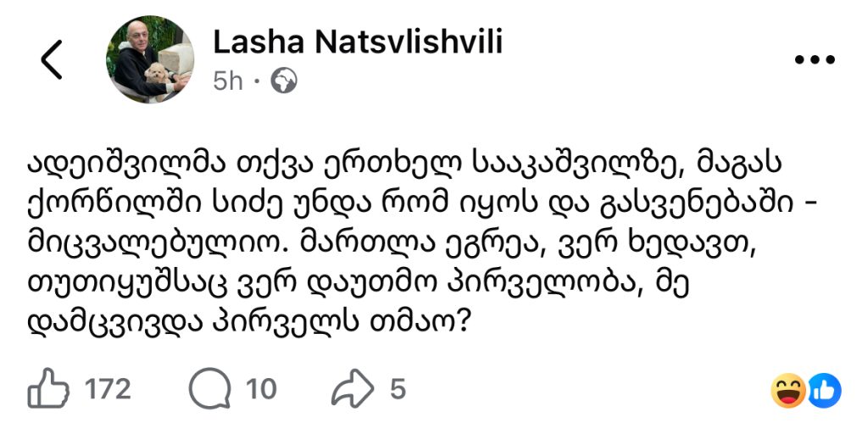
Task: View the 10 comments count
Action: click(261, 389)
